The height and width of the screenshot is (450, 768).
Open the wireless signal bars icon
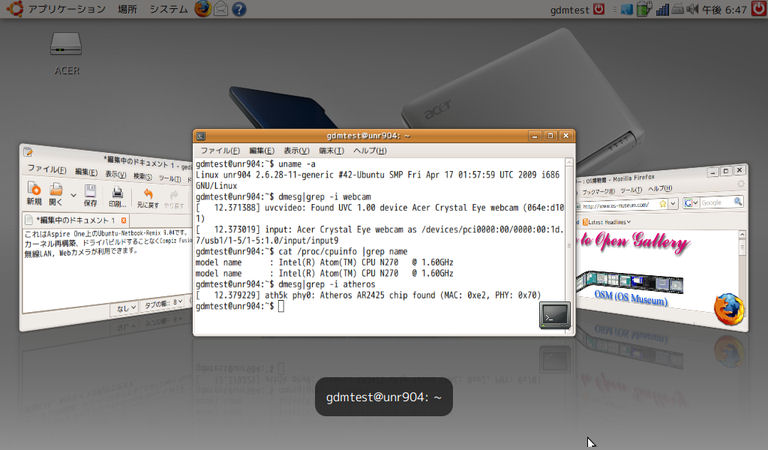(662, 9)
